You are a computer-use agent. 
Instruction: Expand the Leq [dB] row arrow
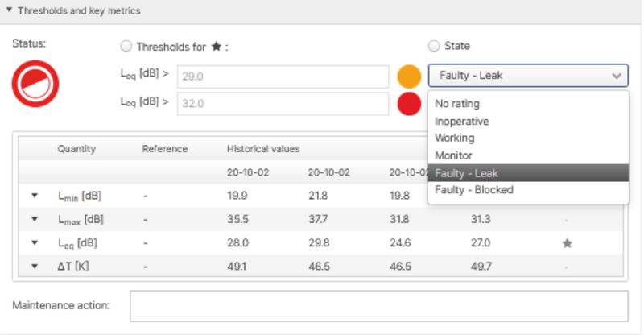[x=35, y=242]
